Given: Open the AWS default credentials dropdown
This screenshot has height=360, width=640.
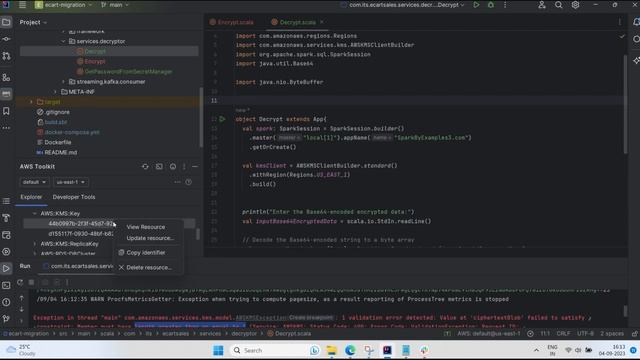Looking at the screenshot, I should tap(34, 182).
